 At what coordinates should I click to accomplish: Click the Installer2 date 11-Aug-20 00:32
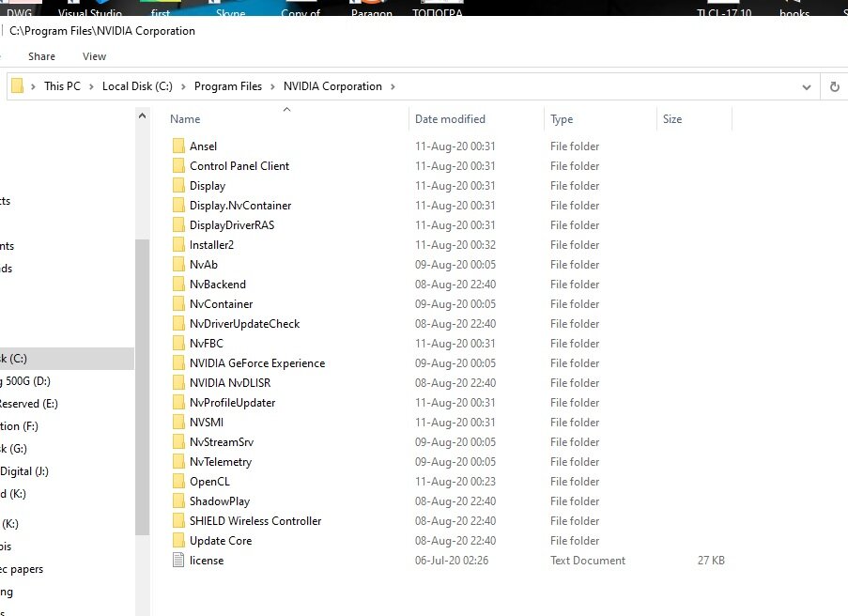pos(455,244)
